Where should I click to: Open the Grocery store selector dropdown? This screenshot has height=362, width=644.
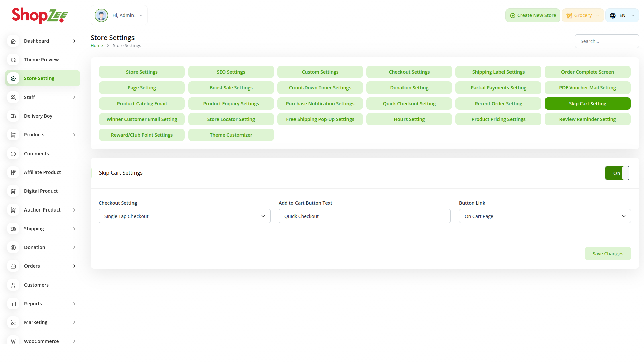pyautogui.click(x=583, y=15)
